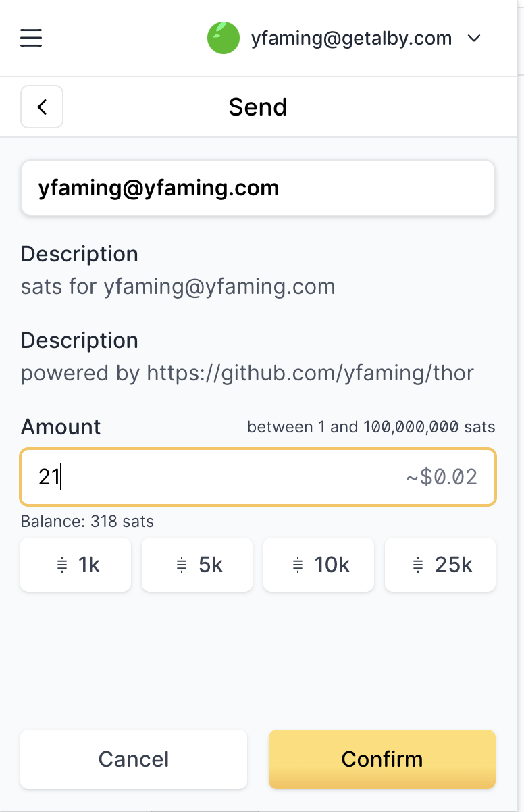Click the sats symbol on the 1k preset

point(62,565)
